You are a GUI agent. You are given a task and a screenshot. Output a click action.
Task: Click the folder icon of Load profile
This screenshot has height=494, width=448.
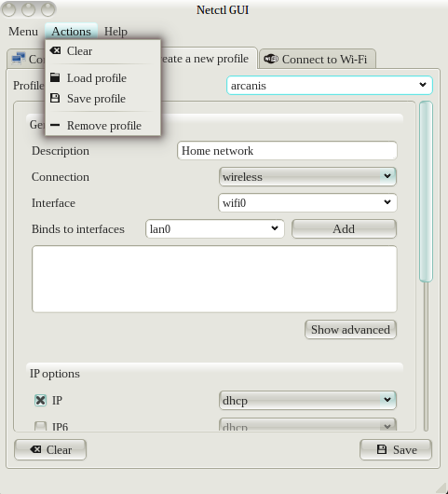[x=55, y=77]
